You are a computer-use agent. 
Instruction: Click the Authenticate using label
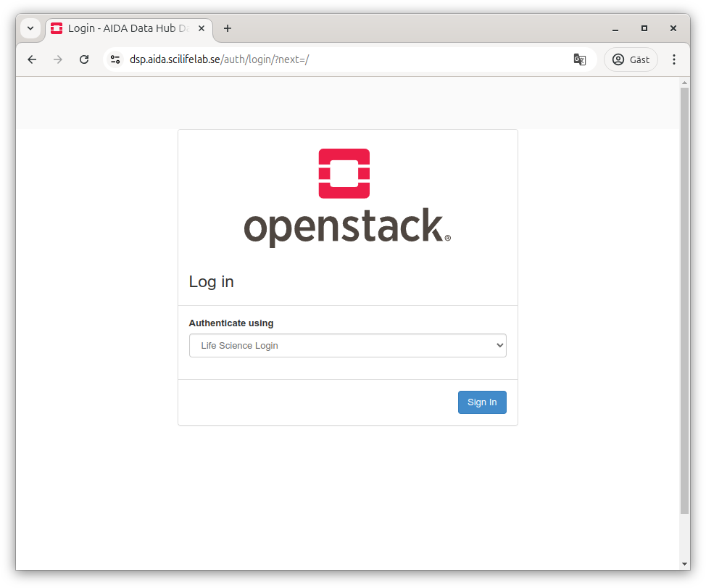click(x=231, y=323)
